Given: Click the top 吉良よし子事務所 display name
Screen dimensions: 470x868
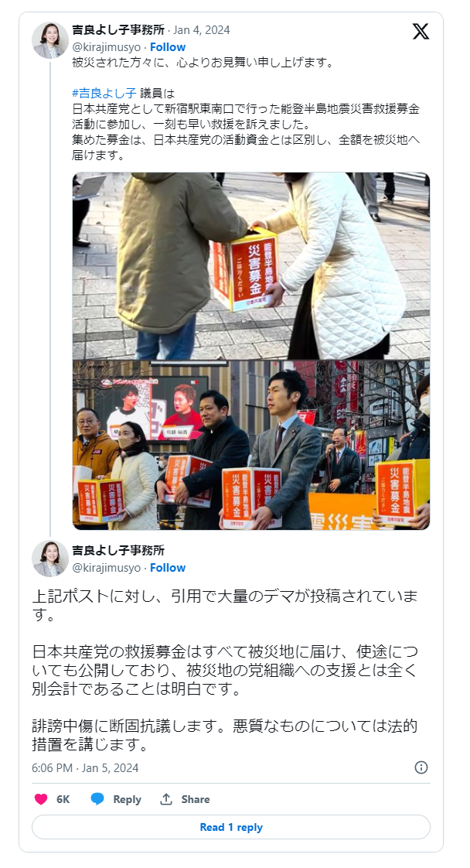Looking at the screenshot, I should 118,30.
